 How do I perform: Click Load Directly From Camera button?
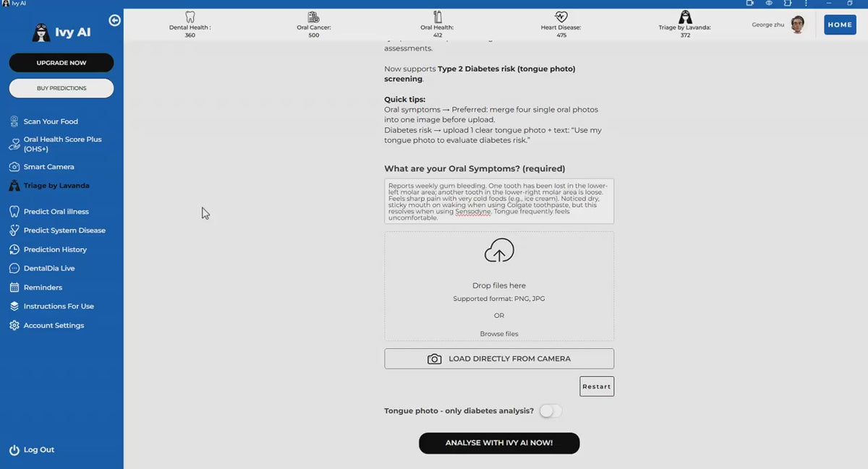(499, 358)
